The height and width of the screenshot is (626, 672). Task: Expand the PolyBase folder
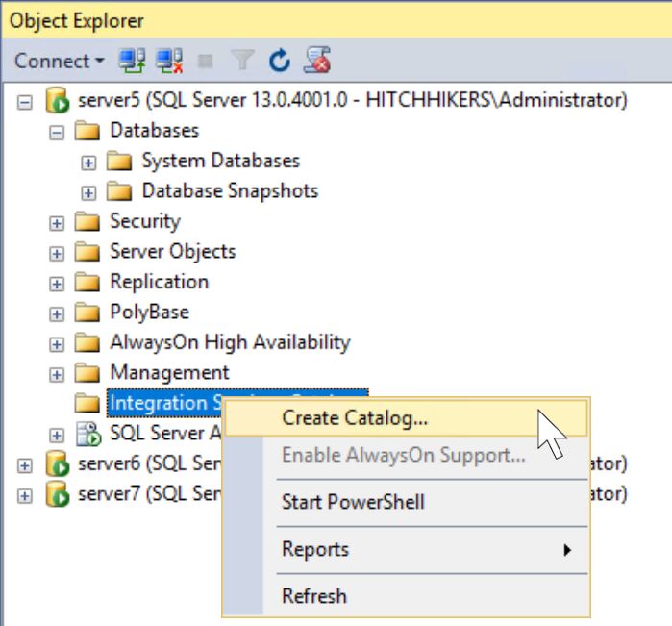tap(57, 314)
